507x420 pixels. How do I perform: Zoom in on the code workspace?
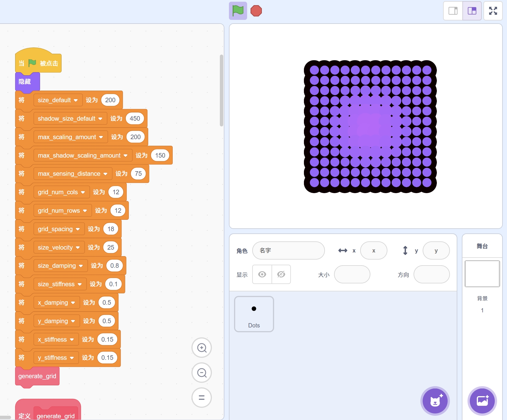coord(202,348)
